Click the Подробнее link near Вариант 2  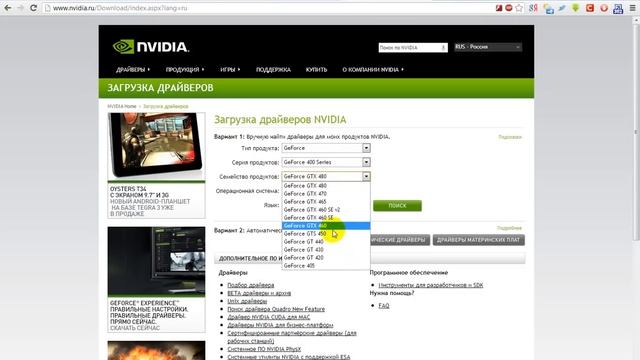509,228
